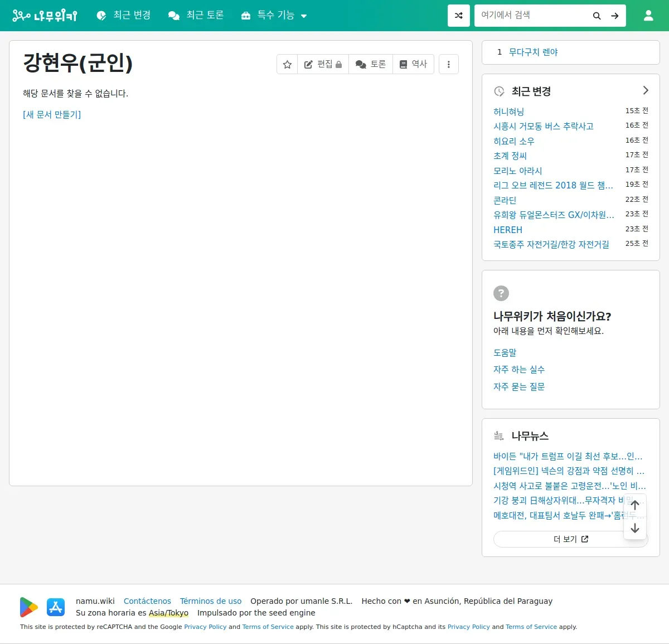669x644 pixels.
Task: Open the [게임위드인] 넥슨 news headline
Action: point(569,471)
